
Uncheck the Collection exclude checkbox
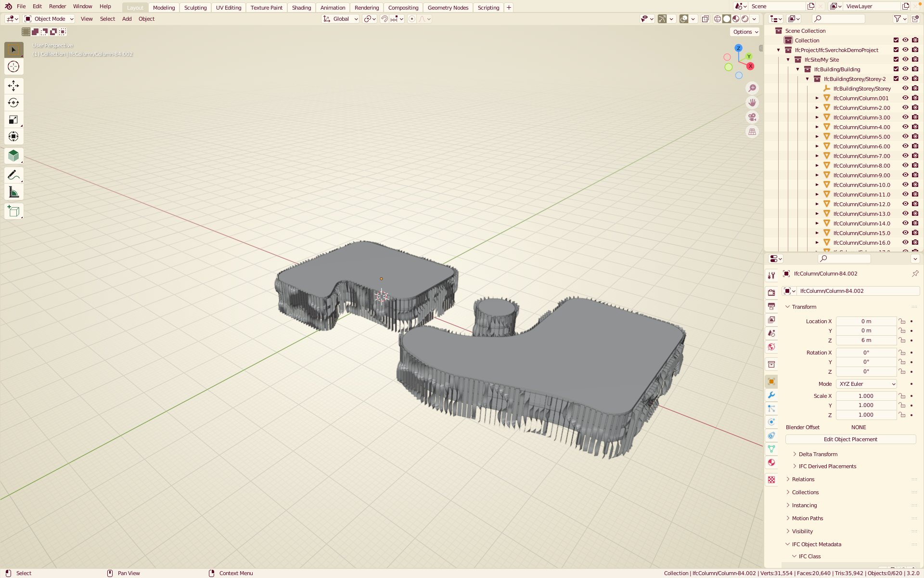tap(896, 40)
